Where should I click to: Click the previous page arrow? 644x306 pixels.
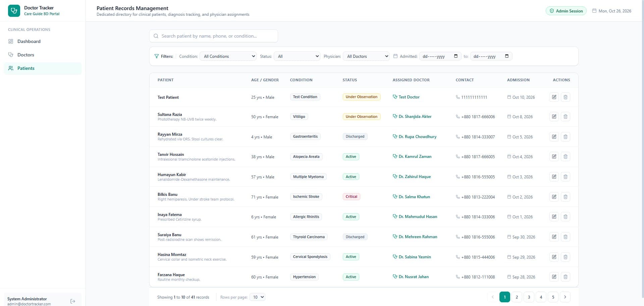(493, 297)
